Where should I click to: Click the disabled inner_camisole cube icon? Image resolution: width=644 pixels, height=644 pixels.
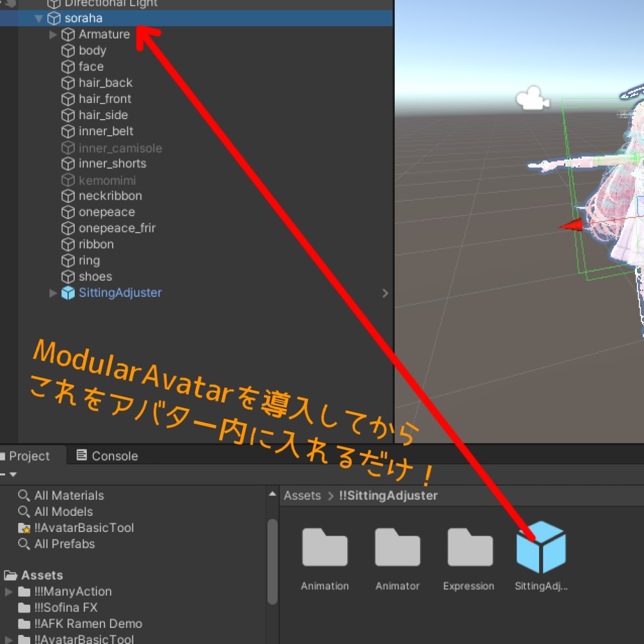point(68,148)
